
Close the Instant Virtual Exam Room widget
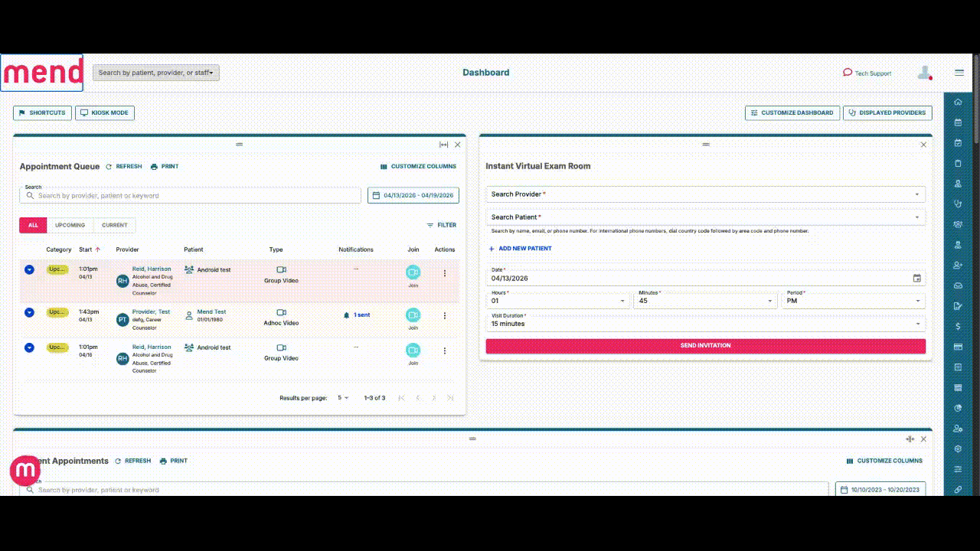(923, 145)
